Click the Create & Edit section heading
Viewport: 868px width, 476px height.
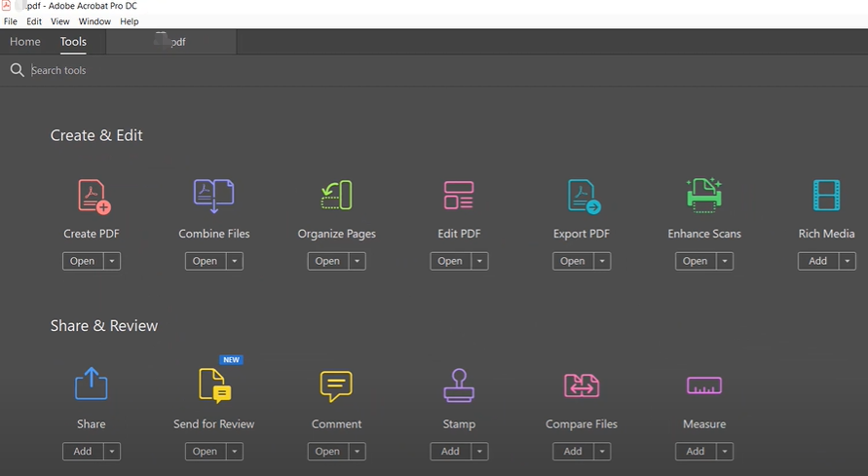[96, 135]
